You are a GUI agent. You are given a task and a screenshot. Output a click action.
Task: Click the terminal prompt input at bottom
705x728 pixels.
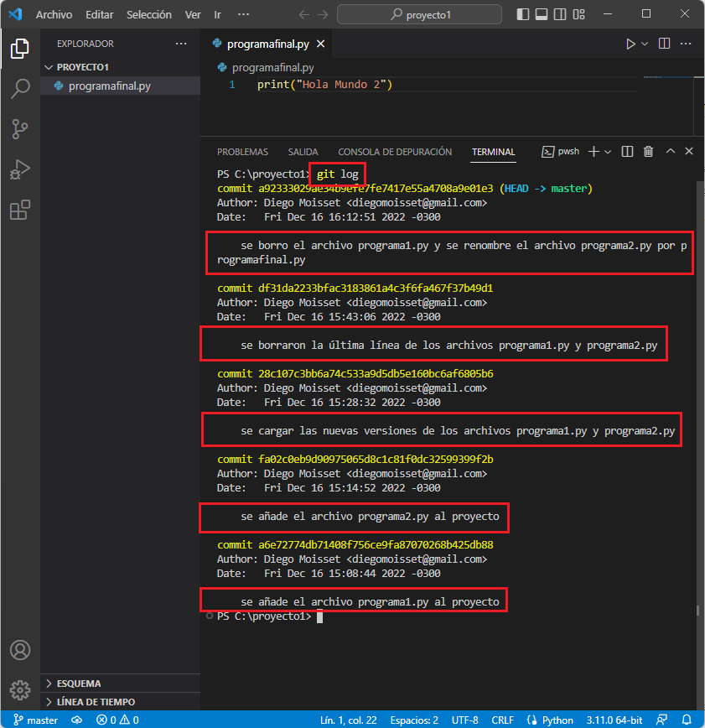pyautogui.click(x=319, y=616)
